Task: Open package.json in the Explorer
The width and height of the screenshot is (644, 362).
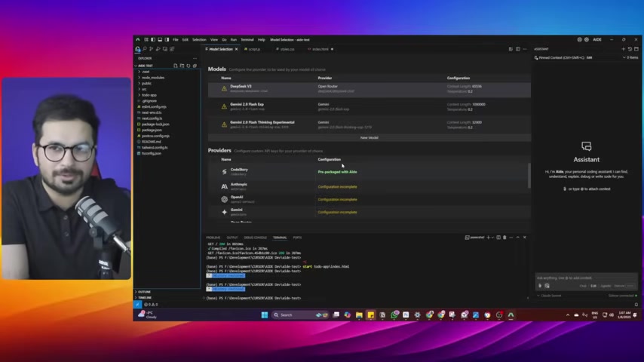Action: (152, 130)
